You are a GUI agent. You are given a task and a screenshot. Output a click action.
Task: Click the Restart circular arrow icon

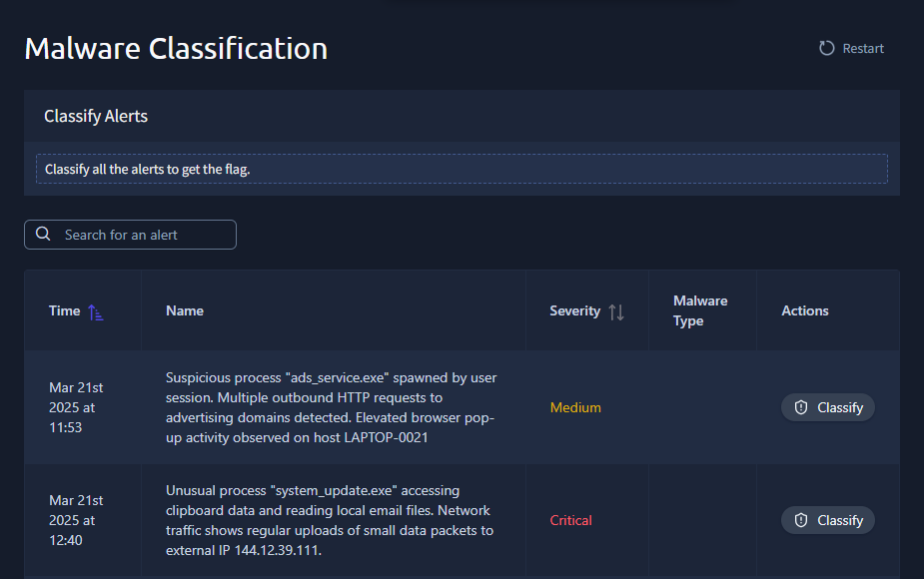click(826, 48)
